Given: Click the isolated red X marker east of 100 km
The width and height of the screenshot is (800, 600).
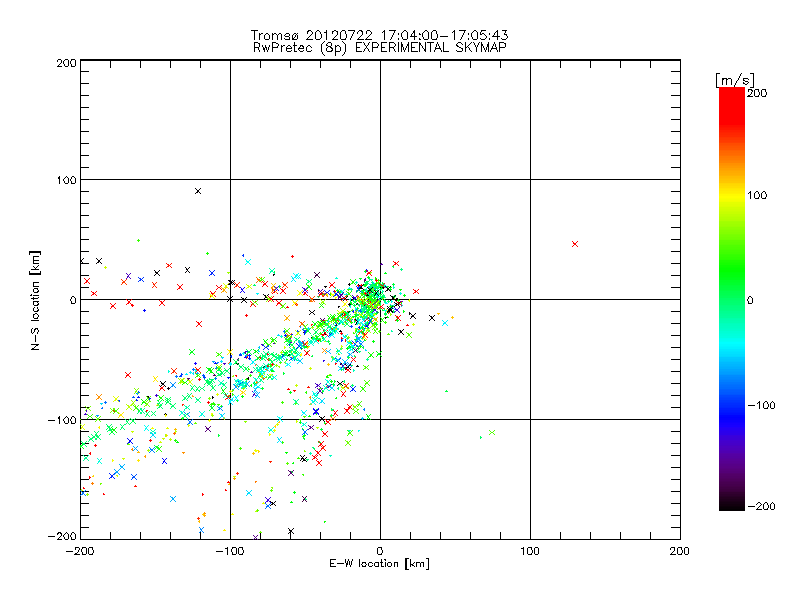Looking at the screenshot, I should click(575, 244).
